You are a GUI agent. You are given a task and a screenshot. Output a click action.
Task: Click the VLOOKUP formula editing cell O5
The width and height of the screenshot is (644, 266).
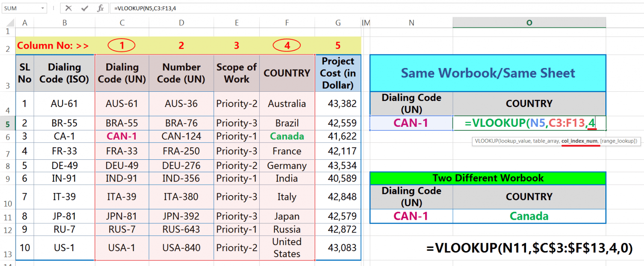click(x=529, y=123)
